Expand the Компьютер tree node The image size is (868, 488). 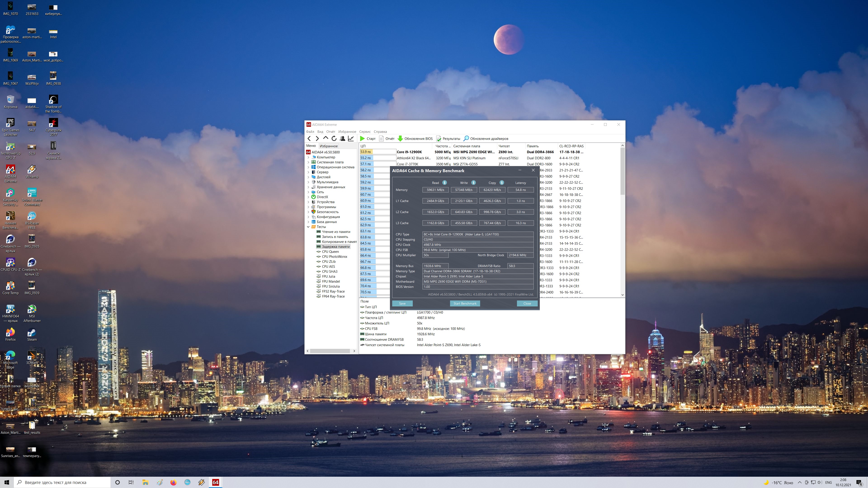pyautogui.click(x=308, y=157)
